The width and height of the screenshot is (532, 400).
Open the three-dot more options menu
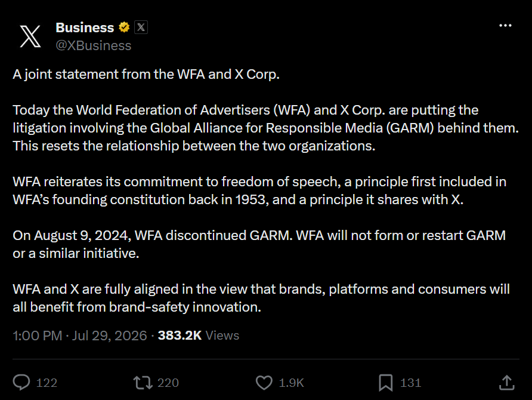(505, 26)
